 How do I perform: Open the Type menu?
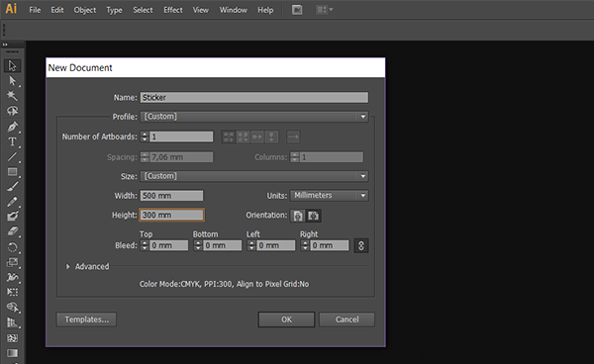[114, 10]
